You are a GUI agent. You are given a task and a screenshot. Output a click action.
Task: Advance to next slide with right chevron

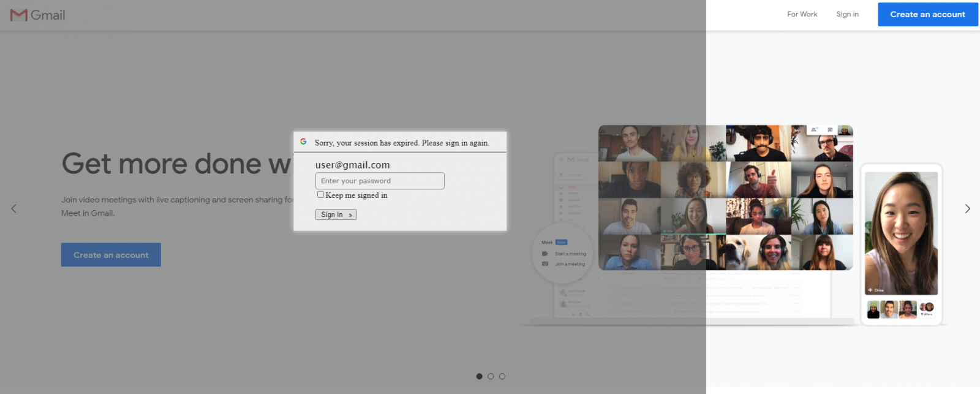(x=967, y=209)
